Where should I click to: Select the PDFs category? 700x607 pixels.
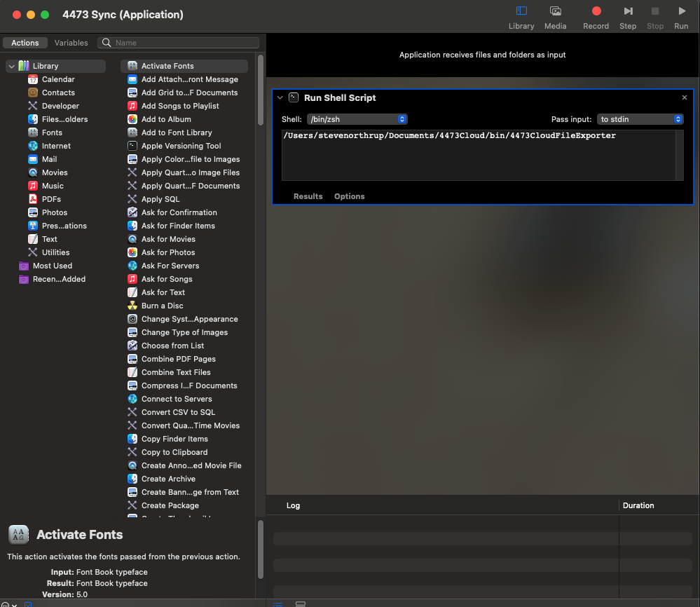pyautogui.click(x=51, y=199)
